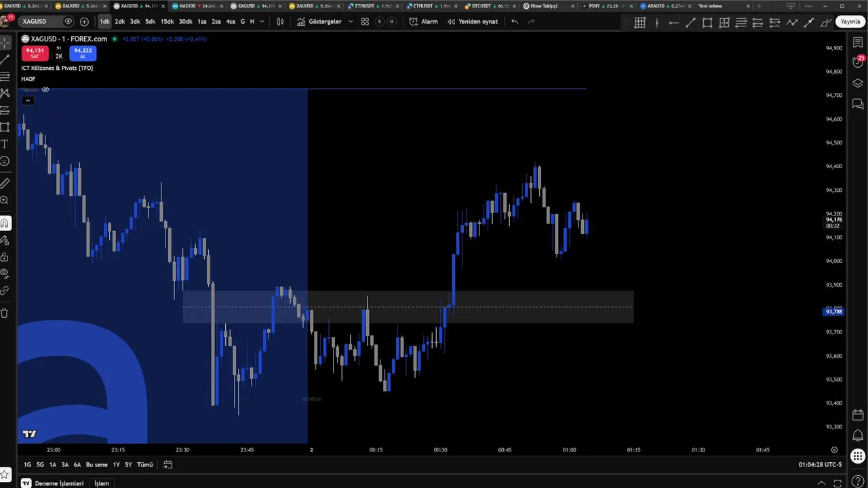
Task: Expand the bottom panel up chevron
Action: pos(823,483)
